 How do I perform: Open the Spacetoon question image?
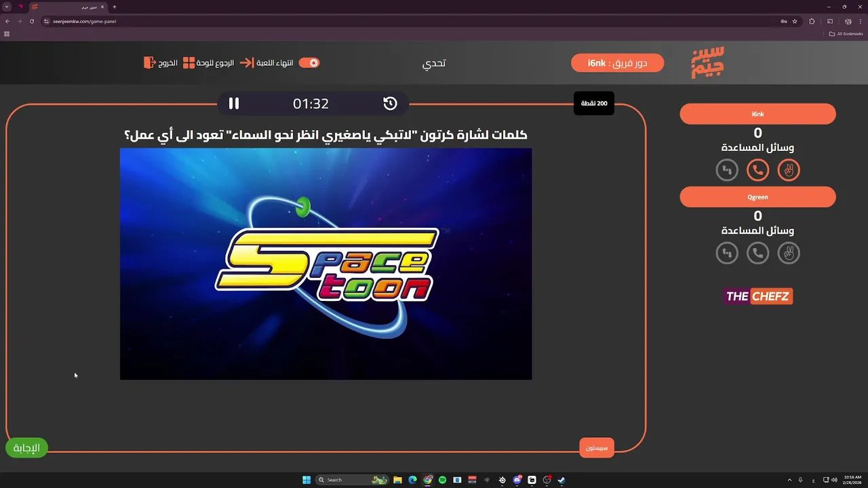[x=325, y=264]
